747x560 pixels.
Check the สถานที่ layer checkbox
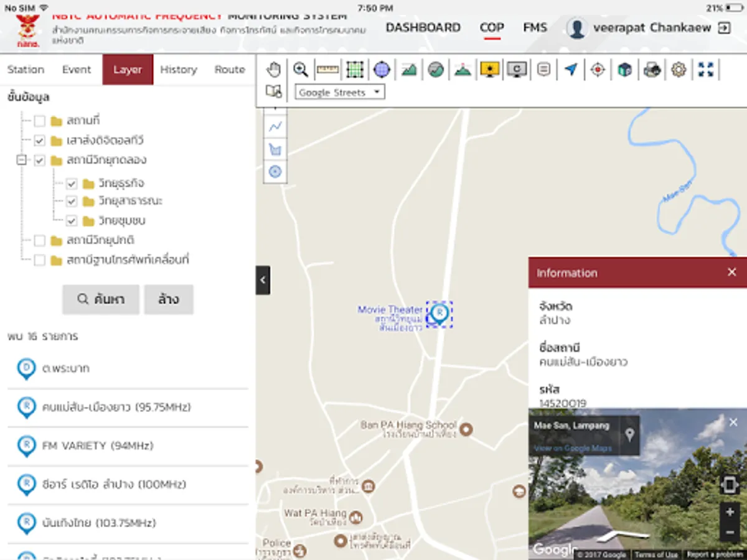[x=39, y=121]
